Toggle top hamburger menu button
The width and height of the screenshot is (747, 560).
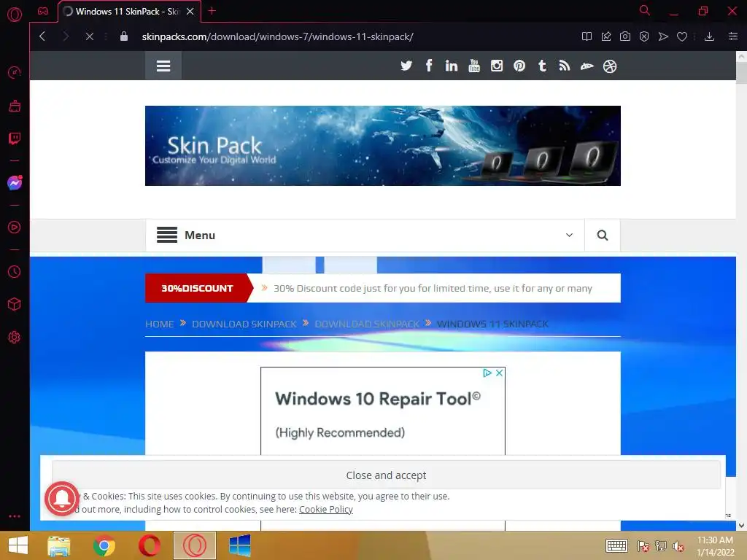click(x=163, y=66)
